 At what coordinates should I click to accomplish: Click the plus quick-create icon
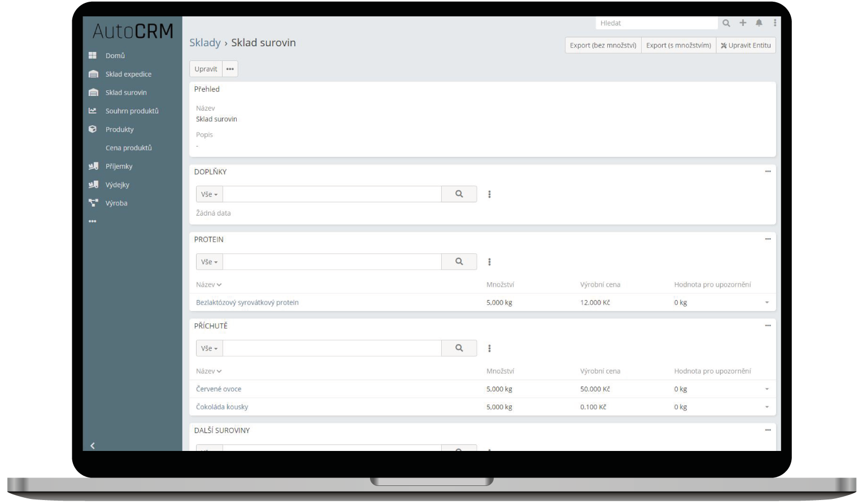(743, 23)
